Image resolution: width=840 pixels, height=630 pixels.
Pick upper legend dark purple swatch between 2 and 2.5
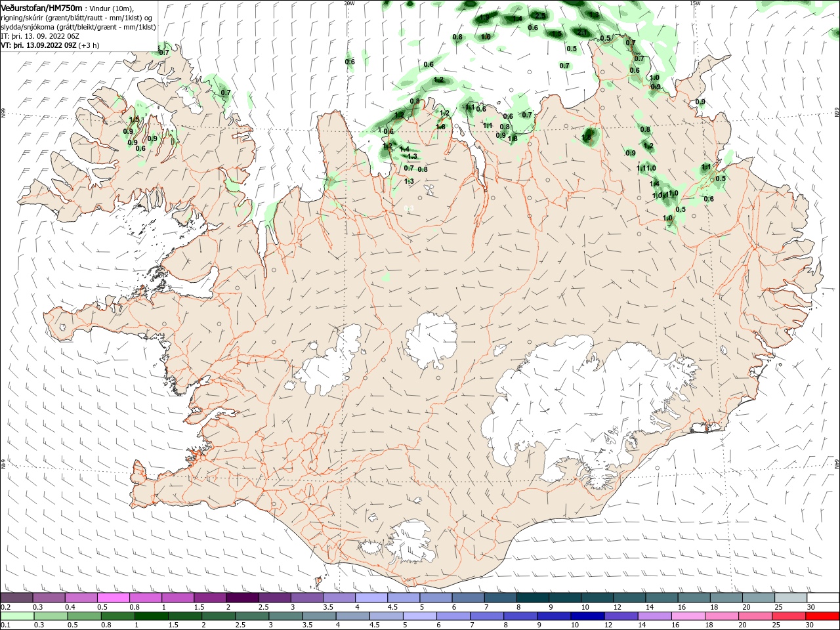point(242,598)
